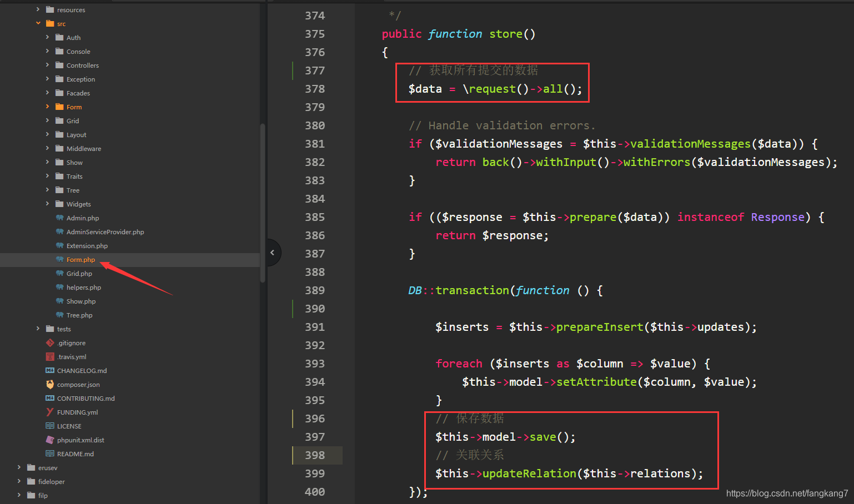854x504 pixels.
Task: Click 'validationMessages' method call on line 381
Action: (x=690, y=144)
